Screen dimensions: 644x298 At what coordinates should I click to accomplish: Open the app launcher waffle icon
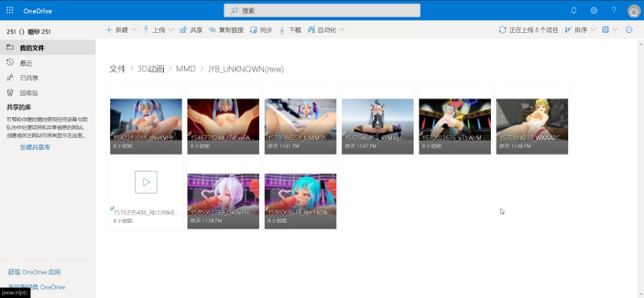coord(10,11)
